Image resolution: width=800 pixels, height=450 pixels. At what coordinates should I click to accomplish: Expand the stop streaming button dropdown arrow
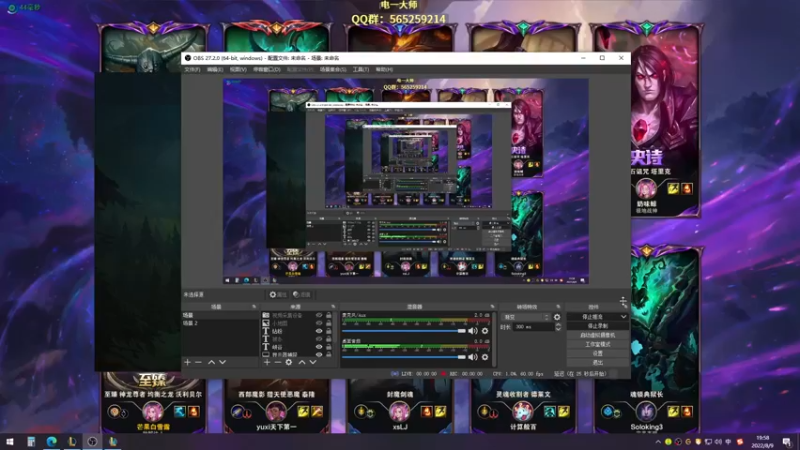(623, 317)
